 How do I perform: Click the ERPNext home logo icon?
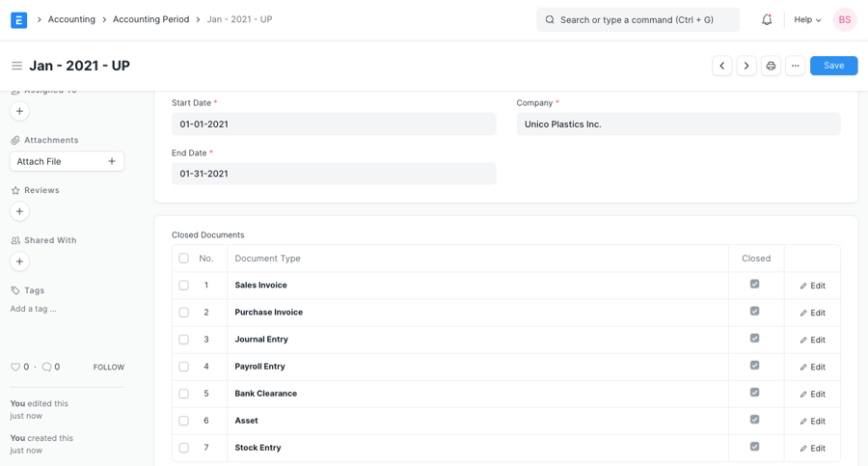pyautogui.click(x=19, y=19)
